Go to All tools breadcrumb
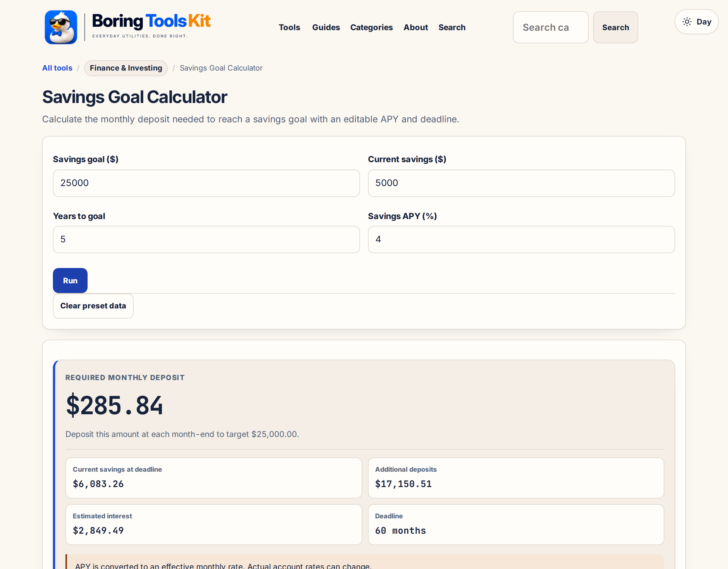Image resolution: width=728 pixels, height=569 pixels. tap(57, 68)
